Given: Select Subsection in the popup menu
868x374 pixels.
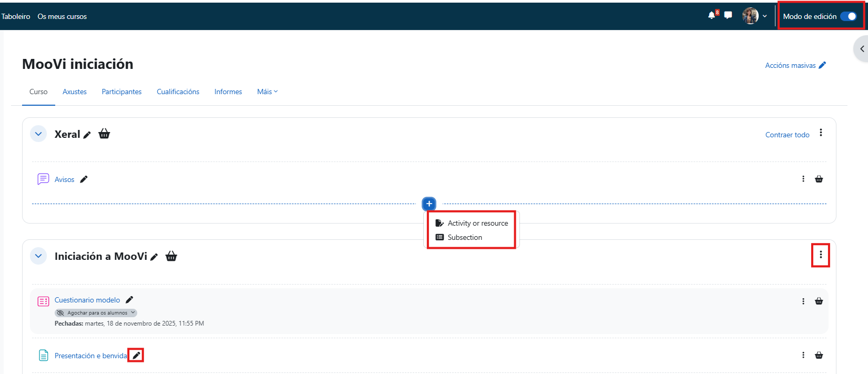Looking at the screenshot, I should (465, 237).
